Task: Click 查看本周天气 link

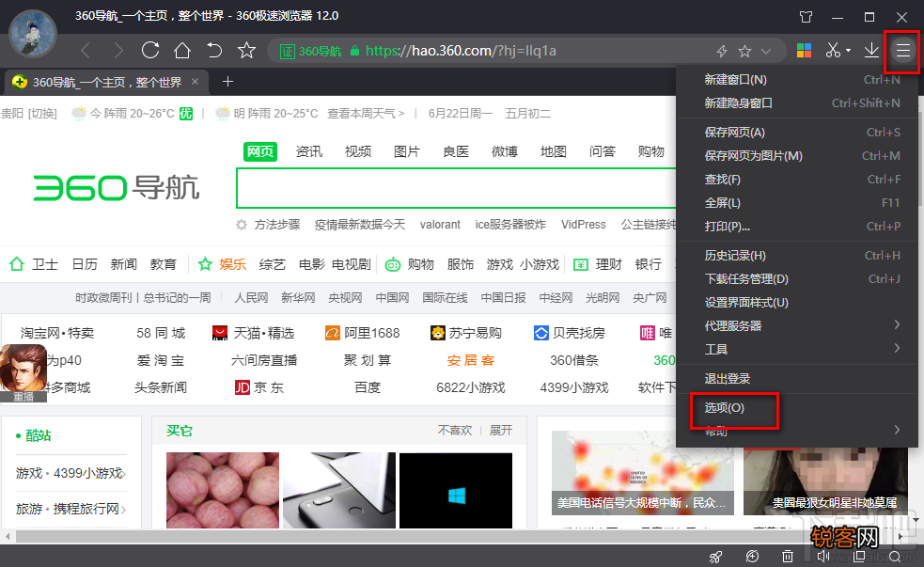Action: [366, 113]
